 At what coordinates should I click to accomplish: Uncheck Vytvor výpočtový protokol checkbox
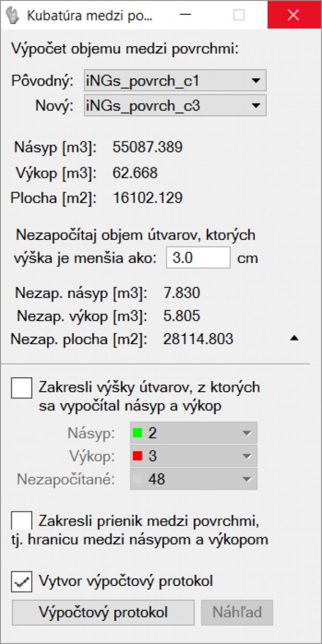pyautogui.click(x=21, y=582)
